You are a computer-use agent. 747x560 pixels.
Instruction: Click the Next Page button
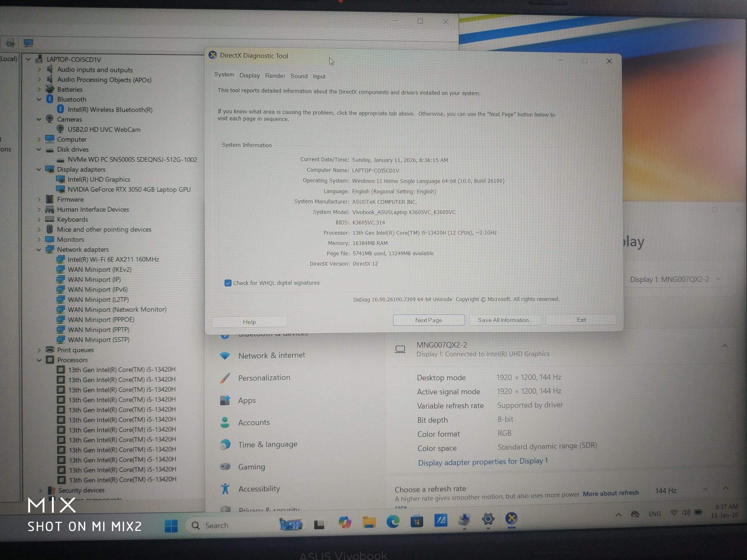click(x=428, y=320)
